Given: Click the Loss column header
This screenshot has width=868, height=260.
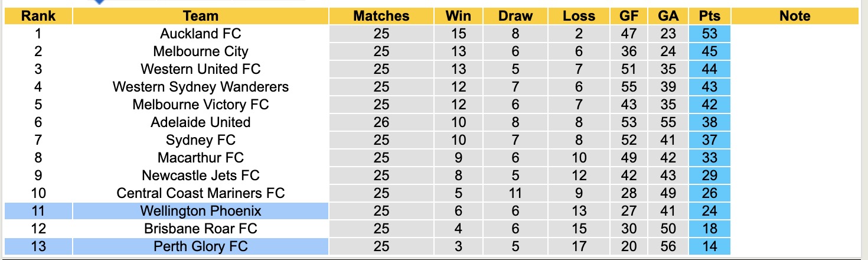Looking at the screenshot, I should pos(579,16).
